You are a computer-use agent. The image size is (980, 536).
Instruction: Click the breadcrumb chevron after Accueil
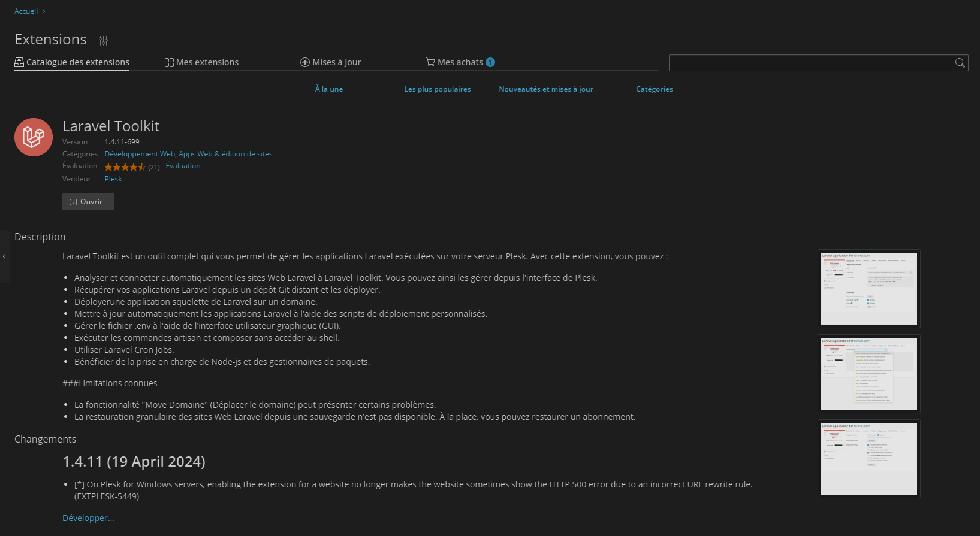pos(44,11)
